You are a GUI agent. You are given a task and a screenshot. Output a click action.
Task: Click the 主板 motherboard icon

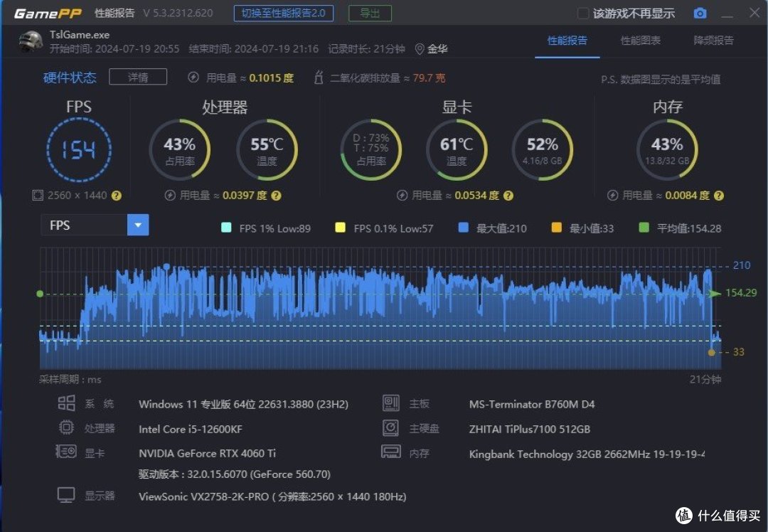391,403
